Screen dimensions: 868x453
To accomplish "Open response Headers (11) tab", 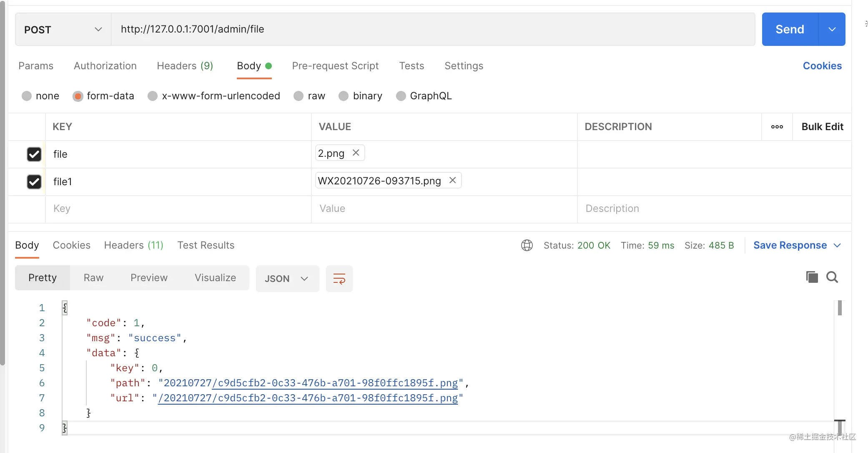I will (134, 245).
